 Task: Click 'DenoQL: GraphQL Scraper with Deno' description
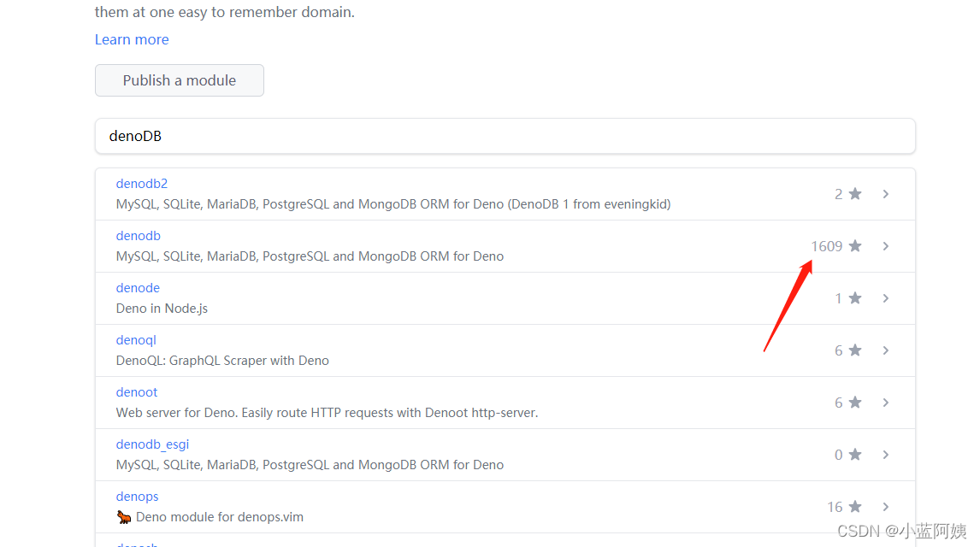click(x=222, y=361)
